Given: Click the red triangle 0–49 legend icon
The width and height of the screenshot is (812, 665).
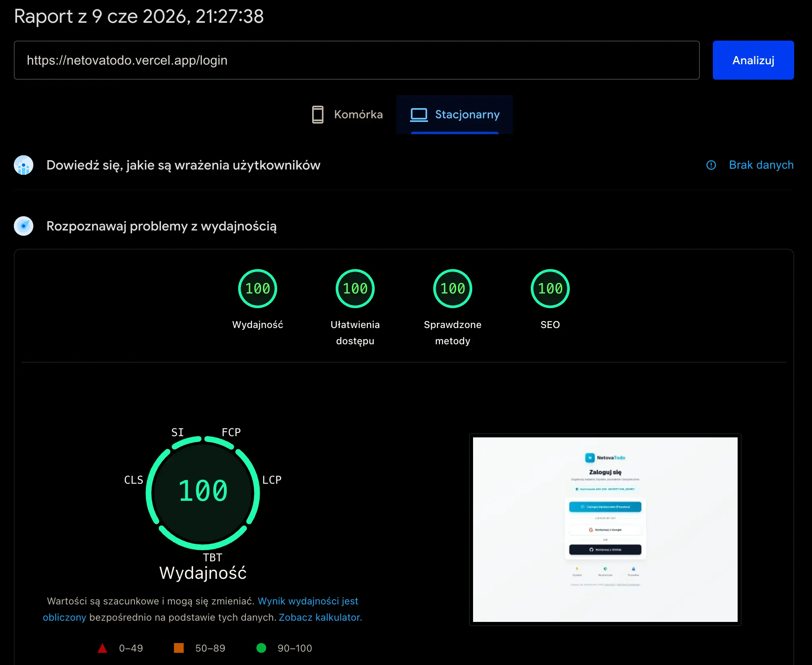Looking at the screenshot, I should 102,648.
